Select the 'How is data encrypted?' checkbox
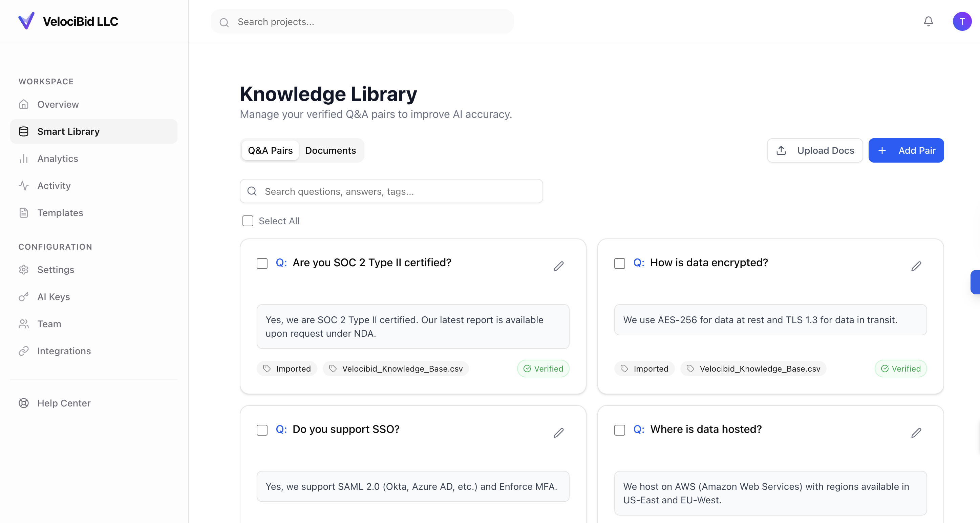The height and width of the screenshot is (523, 980). pos(620,263)
